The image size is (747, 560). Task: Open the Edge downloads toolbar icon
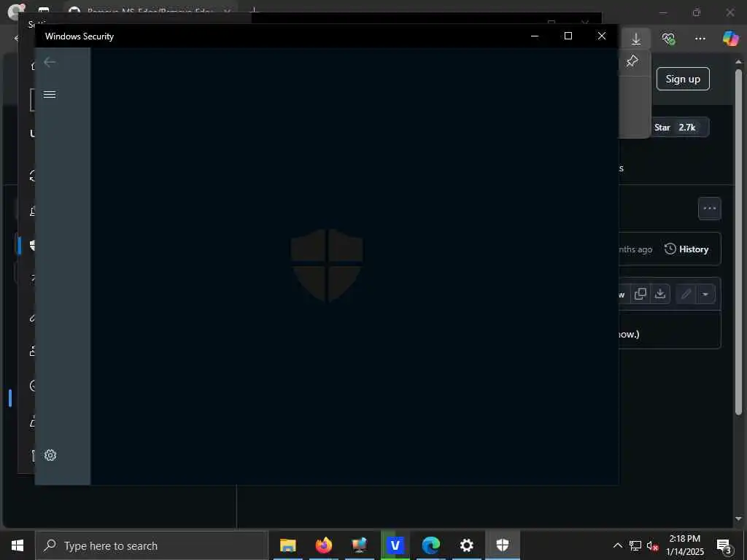coord(636,39)
